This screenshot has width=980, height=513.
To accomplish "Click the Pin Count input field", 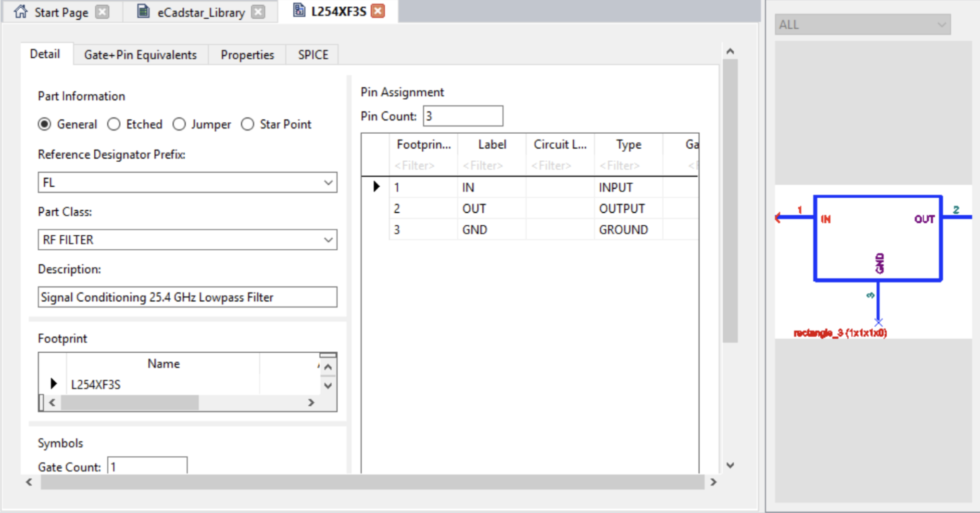I will [463, 116].
